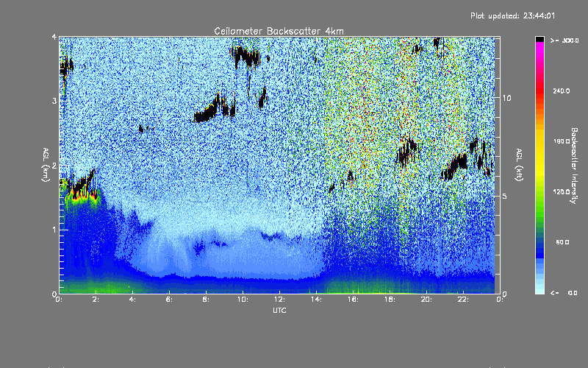
Task: Select the "UTC" x-axis label
Action: tap(279, 310)
